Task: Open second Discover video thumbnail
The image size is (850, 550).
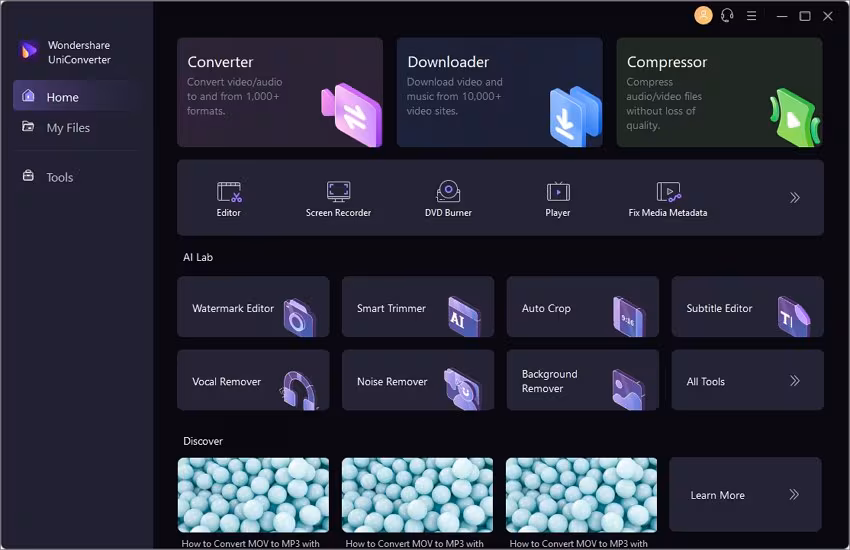Action: pyautogui.click(x=417, y=495)
